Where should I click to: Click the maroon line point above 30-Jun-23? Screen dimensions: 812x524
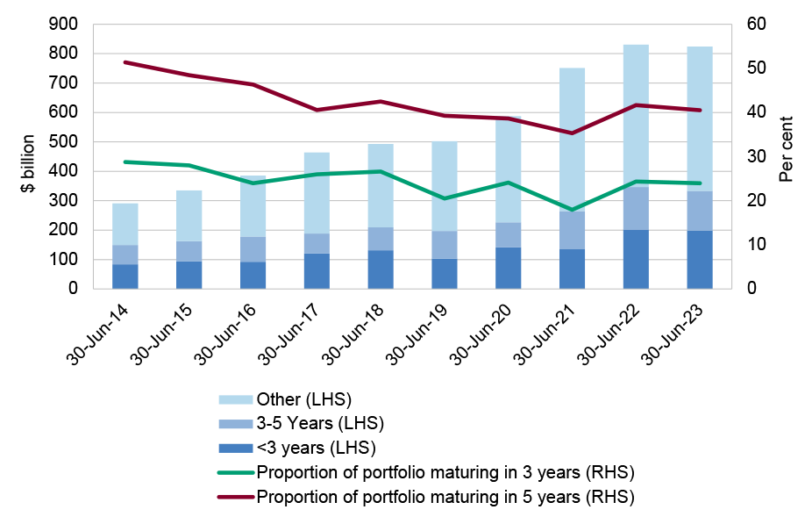pos(700,110)
